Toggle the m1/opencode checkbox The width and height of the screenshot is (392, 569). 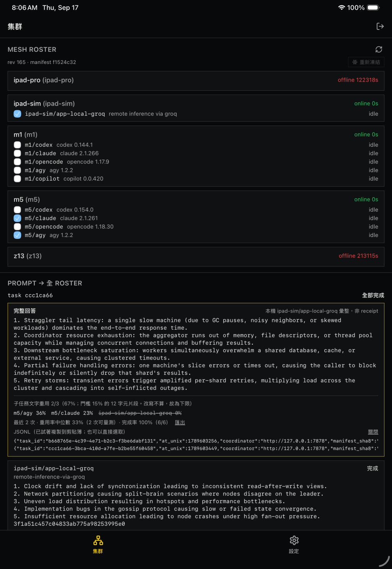[17, 162]
